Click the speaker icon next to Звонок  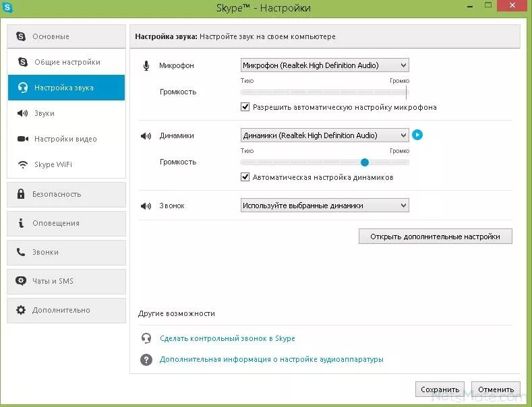click(x=146, y=206)
